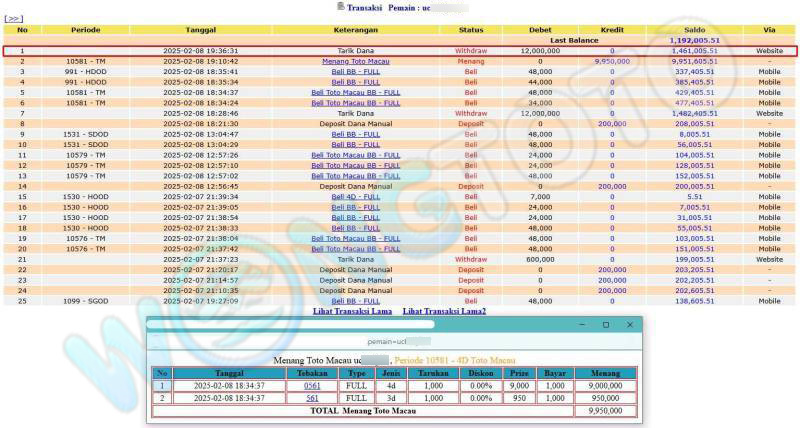Click the >> navigation link
800x428 pixels.
pyautogui.click(x=13, y=18)
